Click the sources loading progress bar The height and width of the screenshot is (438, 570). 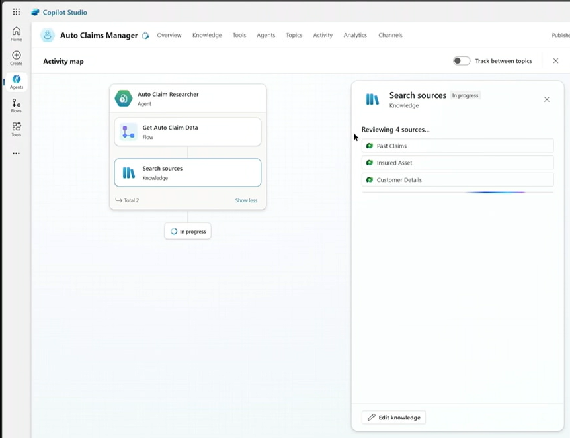tap(457, 192)
